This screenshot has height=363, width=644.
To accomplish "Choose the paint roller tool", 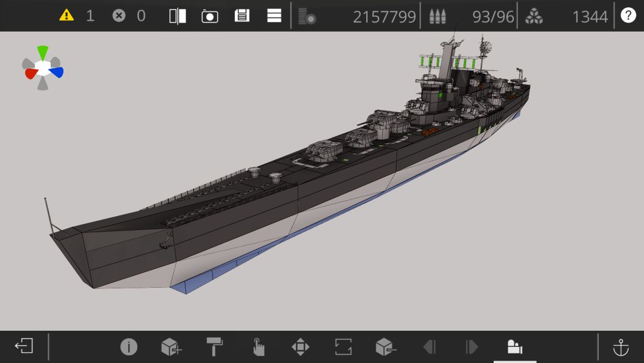I will click(215, 346).
